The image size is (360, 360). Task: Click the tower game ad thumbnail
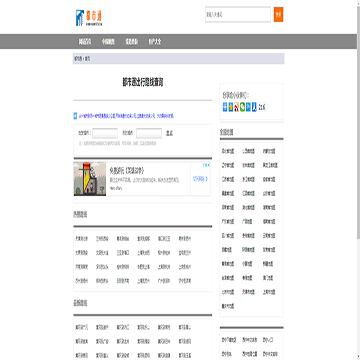click(x=90, y=179)
